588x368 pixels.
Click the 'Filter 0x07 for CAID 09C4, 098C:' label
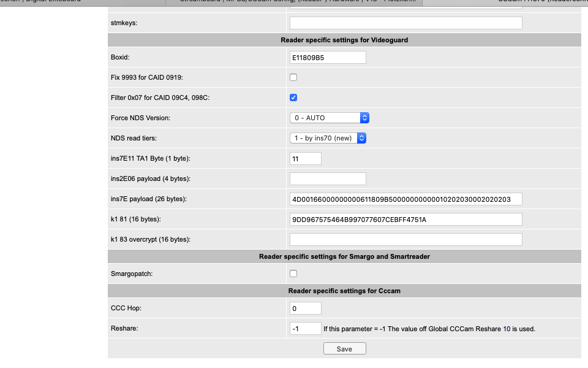[160, 98]
